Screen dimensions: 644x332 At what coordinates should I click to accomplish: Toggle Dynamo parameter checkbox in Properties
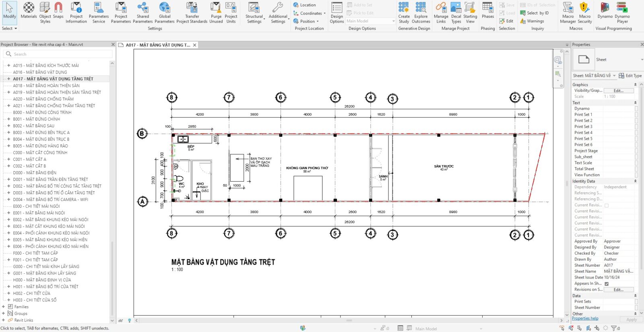[x=636, y=109]
